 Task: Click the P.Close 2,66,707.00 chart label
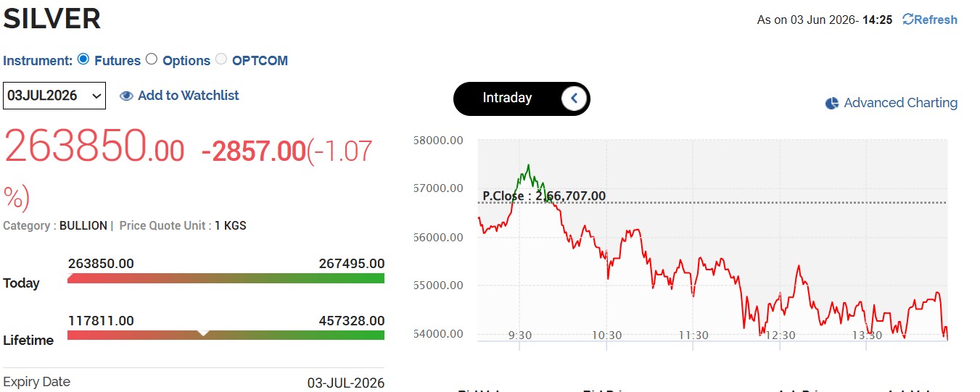point(544,196)
